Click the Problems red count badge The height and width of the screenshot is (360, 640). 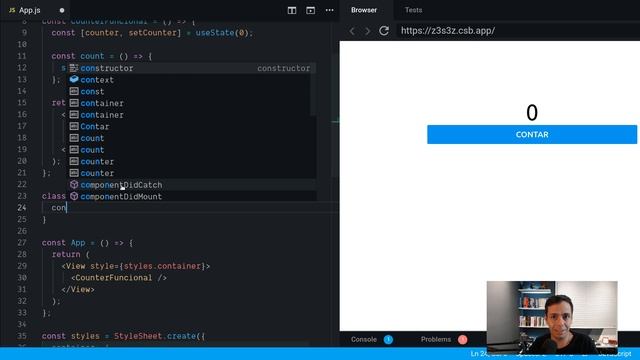(x=462, y=339)
